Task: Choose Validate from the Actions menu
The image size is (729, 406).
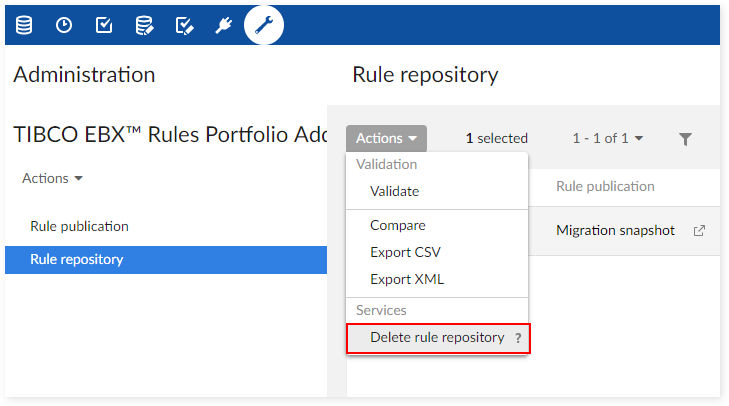Action: [x=394, y=191]
